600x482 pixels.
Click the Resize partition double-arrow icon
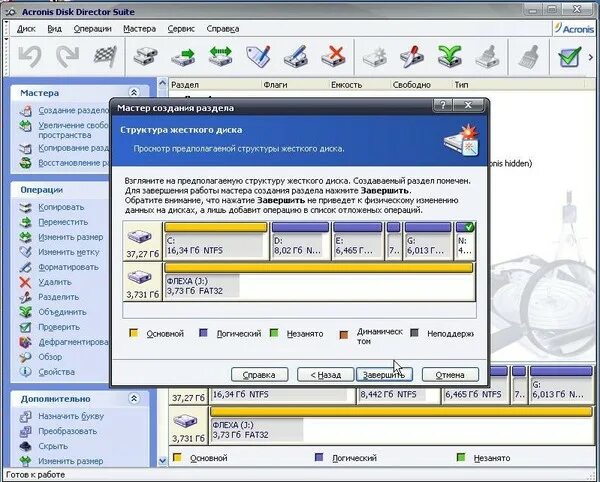tap(221, 57)
